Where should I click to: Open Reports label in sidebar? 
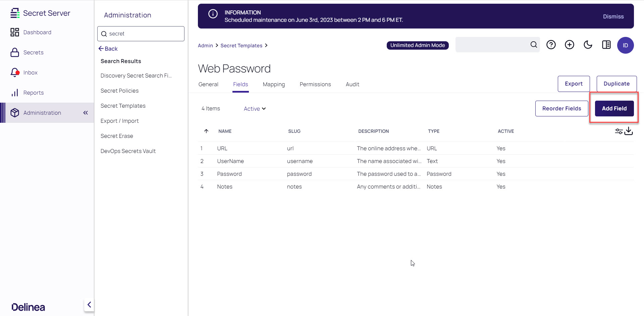34,93
